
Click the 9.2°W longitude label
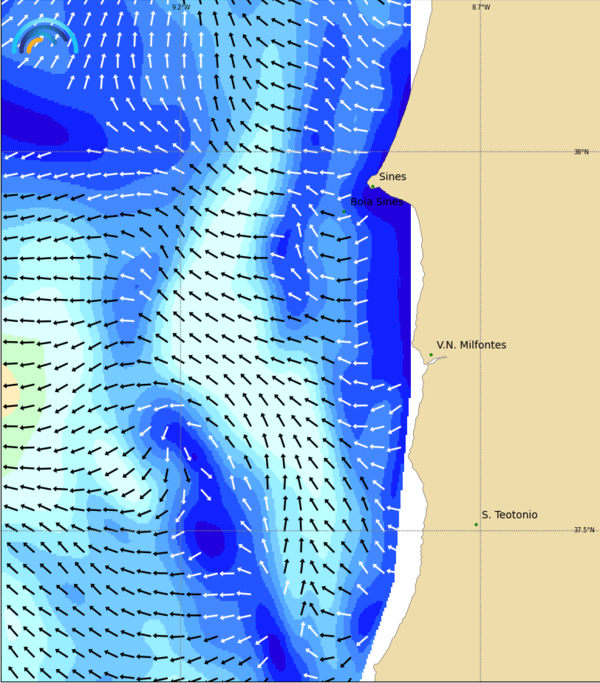coord(180,7)
